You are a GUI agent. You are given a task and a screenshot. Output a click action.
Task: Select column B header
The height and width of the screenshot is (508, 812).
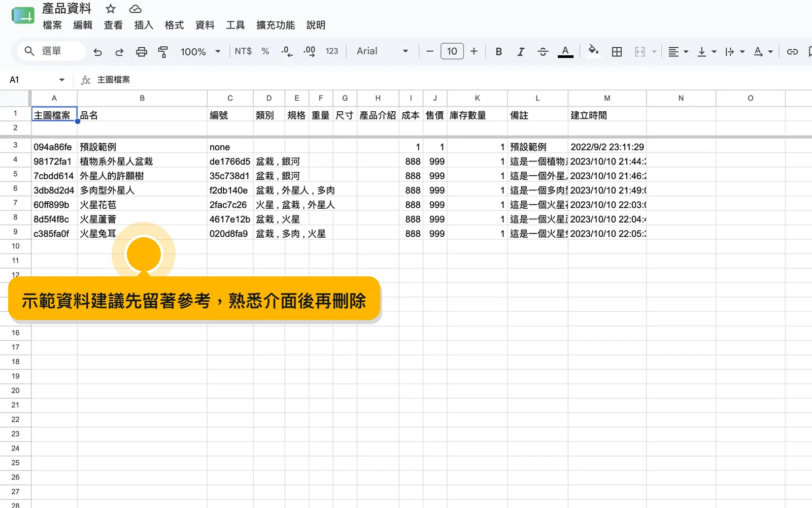pos(142,98)
